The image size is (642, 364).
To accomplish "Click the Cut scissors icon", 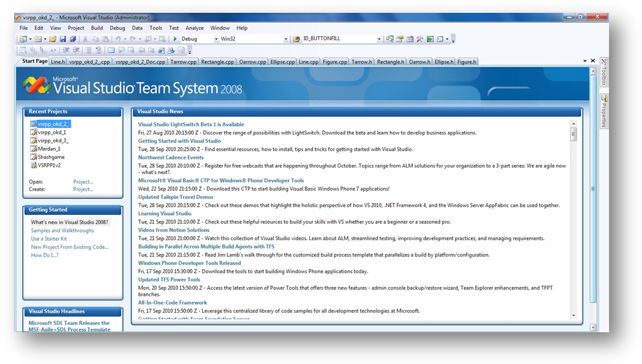I will [85, 39].
